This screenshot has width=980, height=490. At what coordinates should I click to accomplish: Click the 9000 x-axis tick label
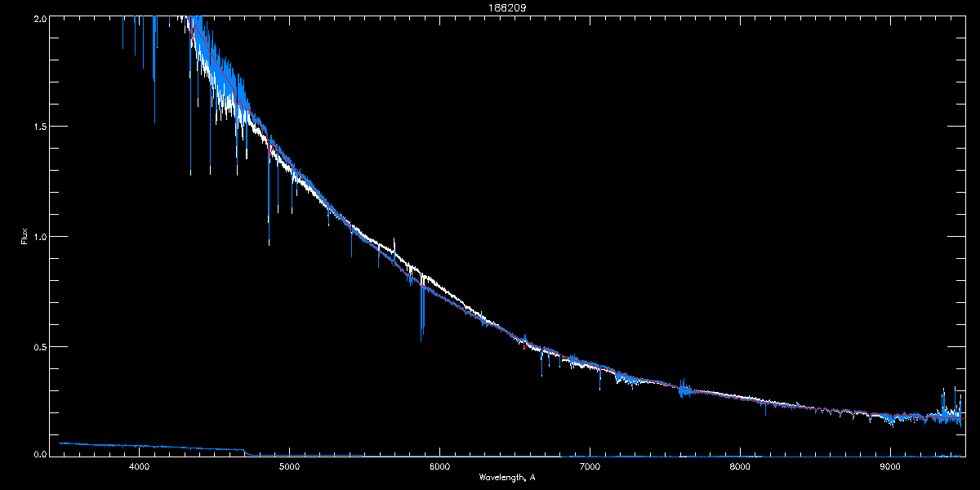pyautogui.click(x=889, y=467)
